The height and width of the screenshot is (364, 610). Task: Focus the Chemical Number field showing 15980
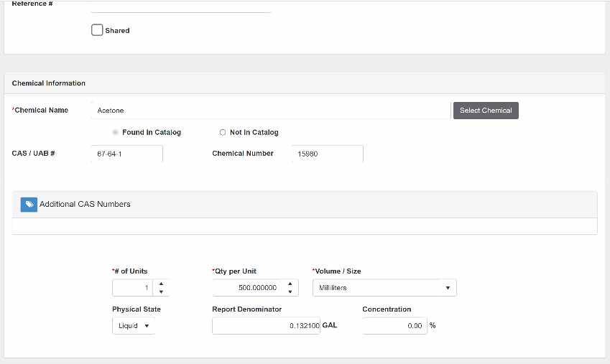point(327,154)
